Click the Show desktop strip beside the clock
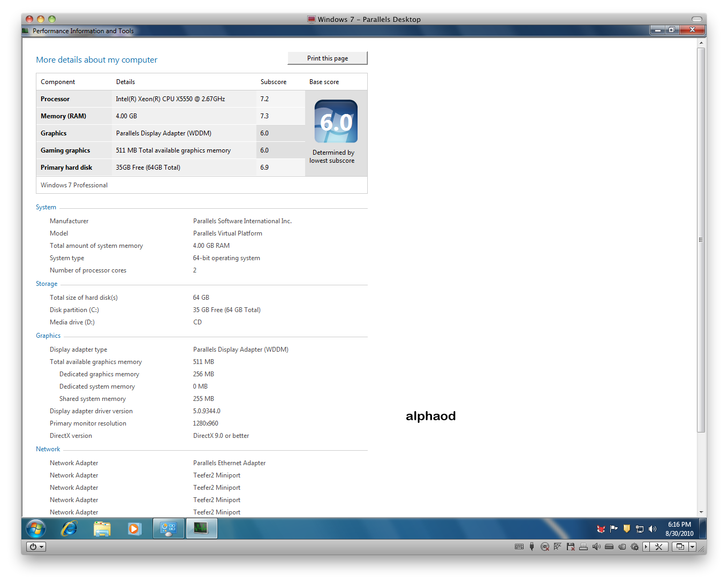Viewport: 728px width, 584px height. [x=702, y=529]
